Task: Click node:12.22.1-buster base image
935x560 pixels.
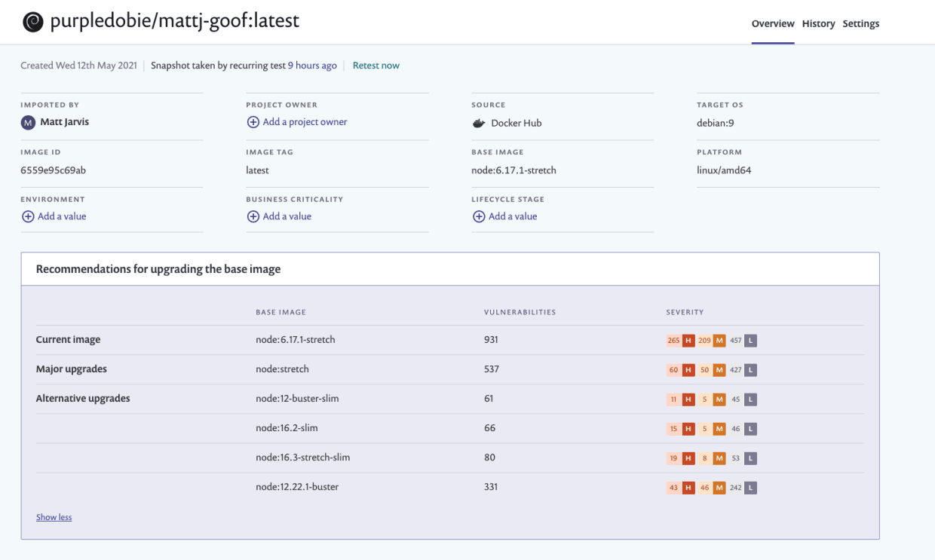Action: click(297, 487)
